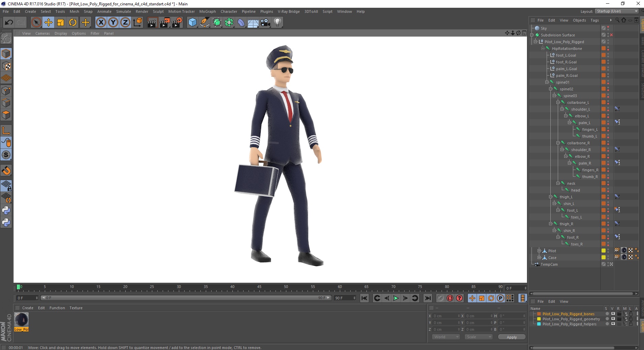Screen dimensions: 644x350
Task: Toggle Subdivision Surface enable red X
Action: tap(611, 35)
